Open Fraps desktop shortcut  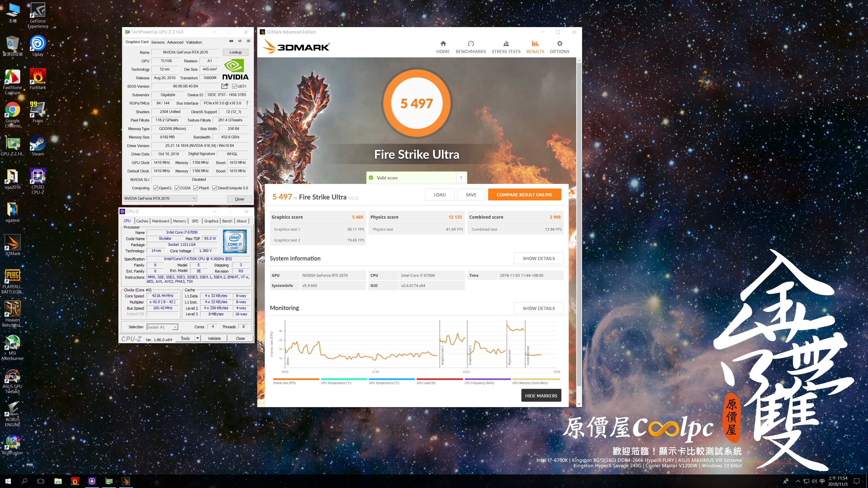point(38,112)
